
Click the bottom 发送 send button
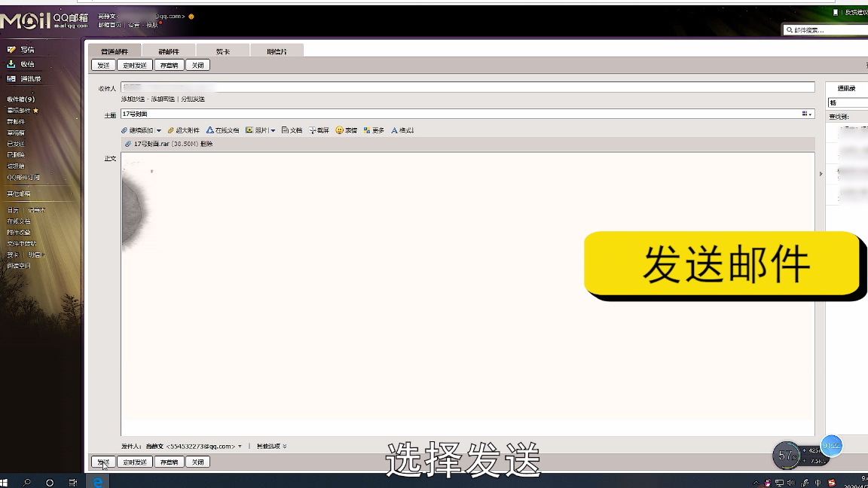coord(103,462)
